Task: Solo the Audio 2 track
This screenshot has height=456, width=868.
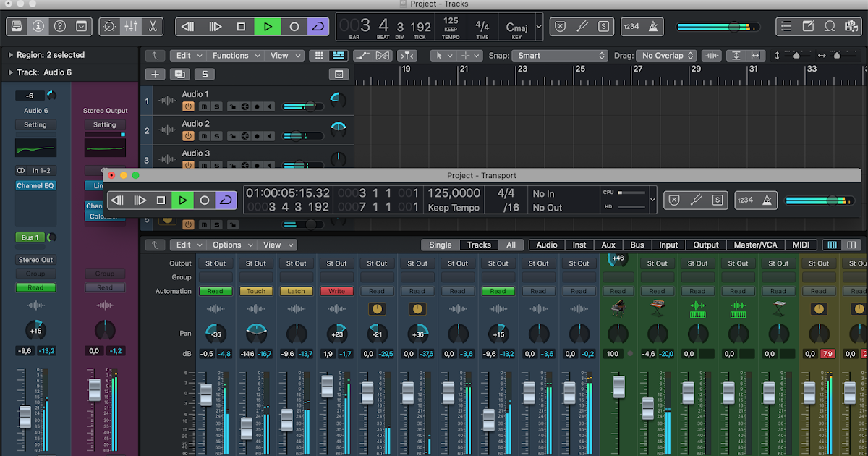Action: tap(216, 136)
